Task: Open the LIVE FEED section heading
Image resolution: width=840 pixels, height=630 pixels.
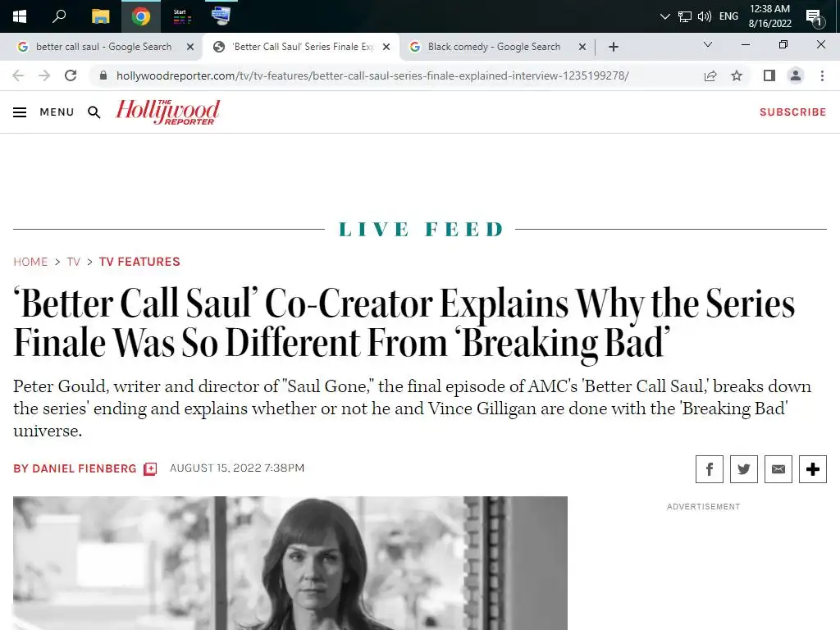Action: click(421, 230)
